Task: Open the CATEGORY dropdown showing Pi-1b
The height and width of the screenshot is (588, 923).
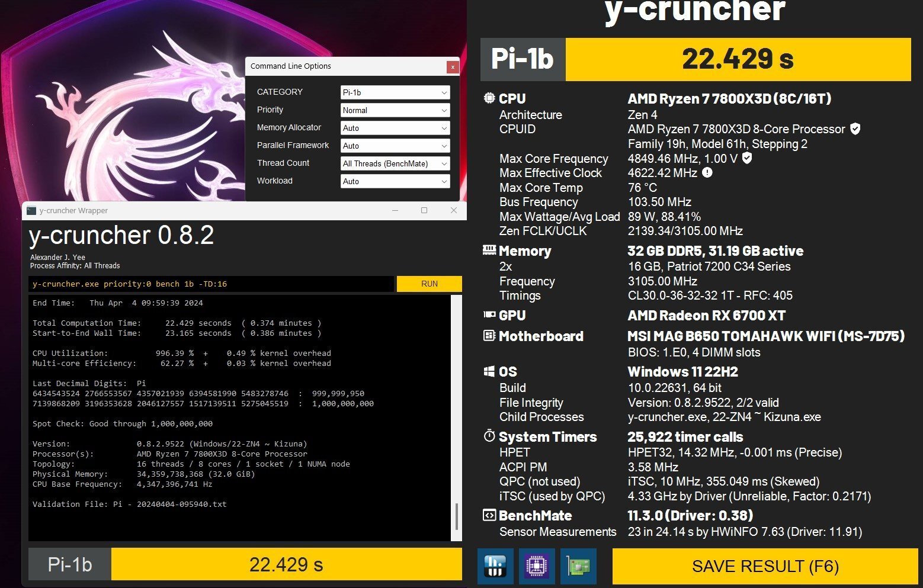Action: click(395, 92)
